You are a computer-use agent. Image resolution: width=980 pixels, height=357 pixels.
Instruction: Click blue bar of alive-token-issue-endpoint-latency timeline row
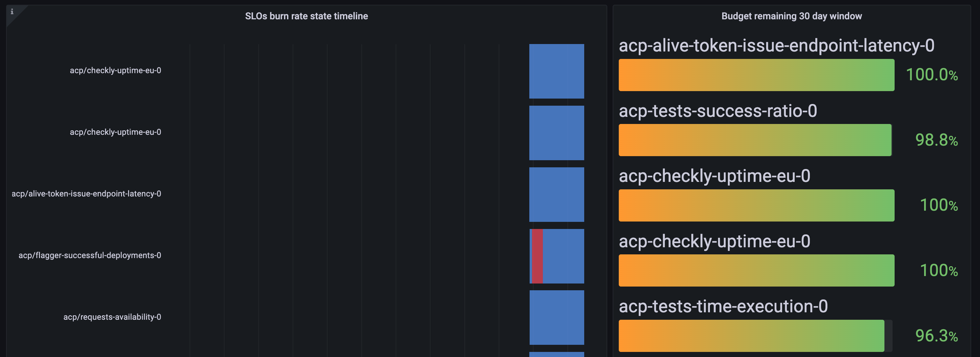556,194
